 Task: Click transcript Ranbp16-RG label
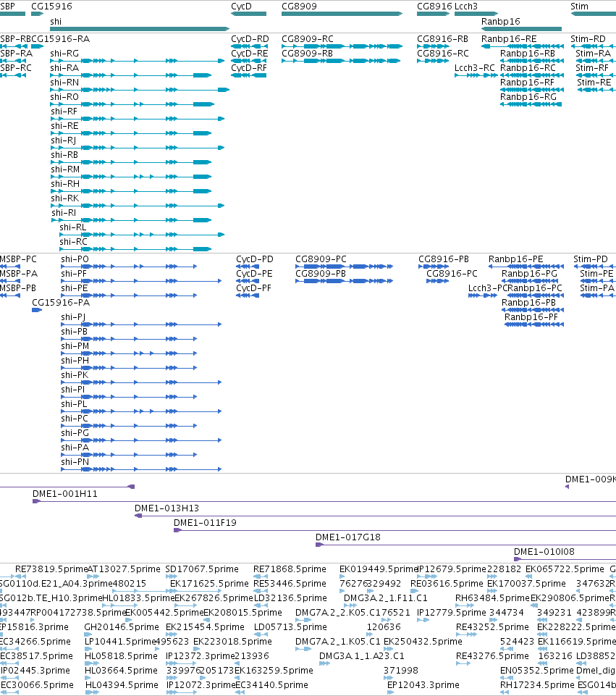(x=528, y=97)
